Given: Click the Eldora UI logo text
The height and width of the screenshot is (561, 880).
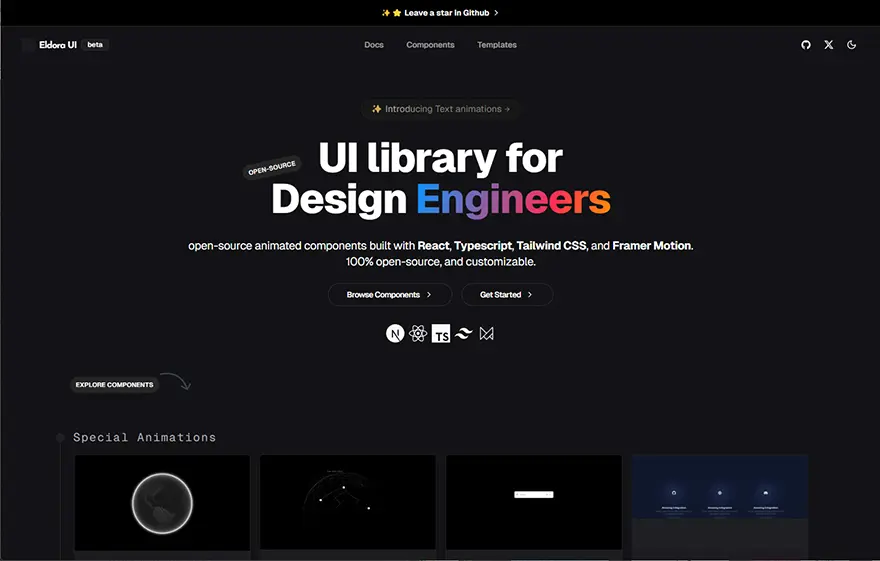Looking at the screenshot, I should pos(58,45).
